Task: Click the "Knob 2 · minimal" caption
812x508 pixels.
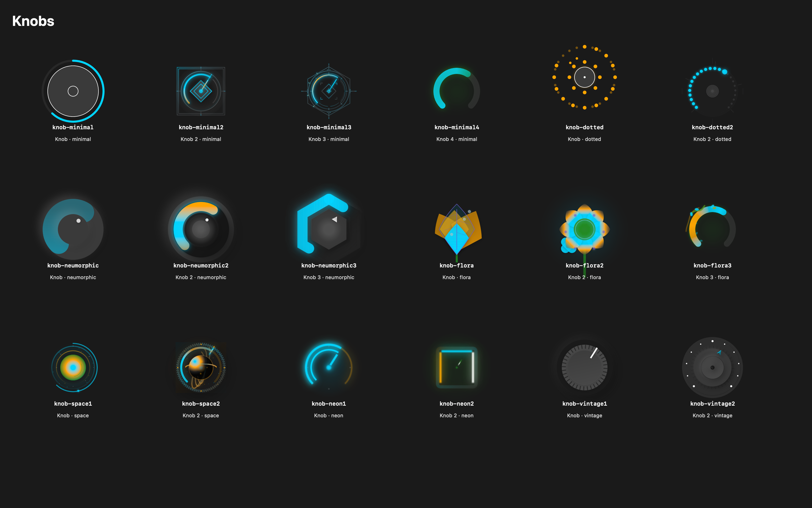Action: tap(201, 139)
